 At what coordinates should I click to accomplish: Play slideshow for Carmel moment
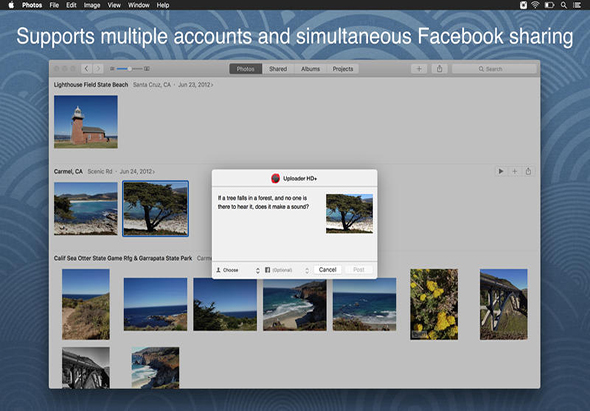click(501, 171)
